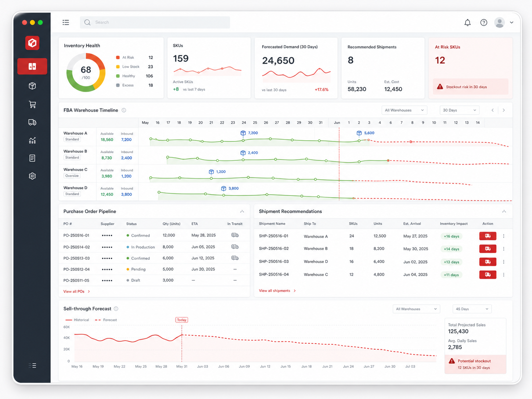Open the red app logo in sidebar
This screenshot has width=532, height=399.
point(32,43)
